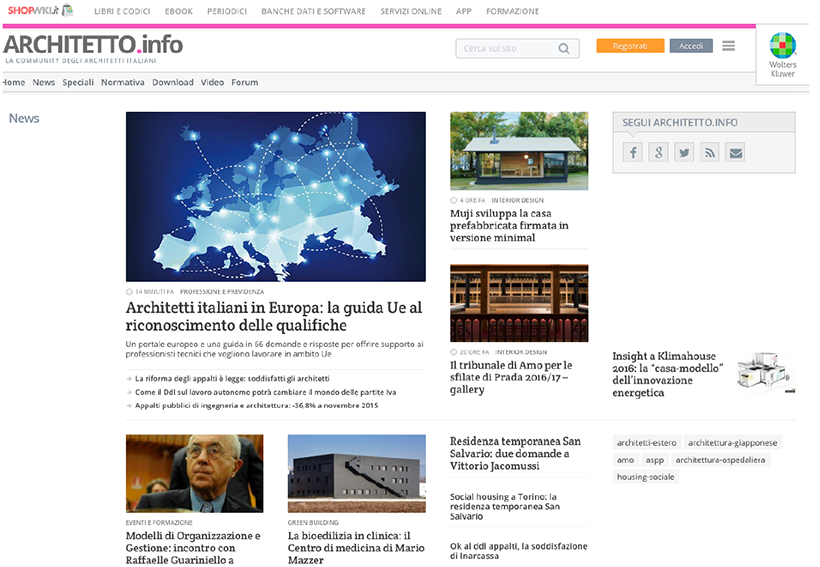The height and width of the screenshot is (567, 820).
Task: Open the dark clinic building photo
Action: [x=357, y=473]
